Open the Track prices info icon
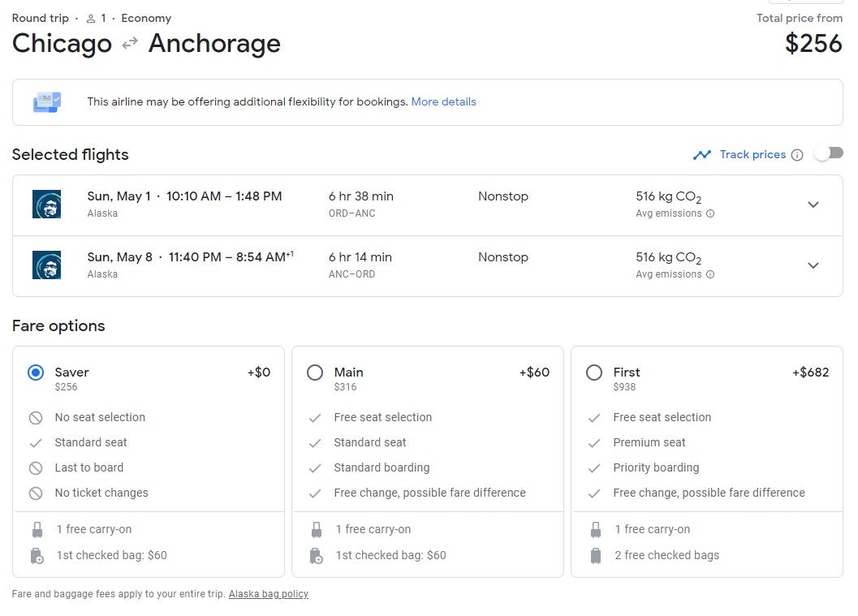858x616 pixels. pos(797,155)
